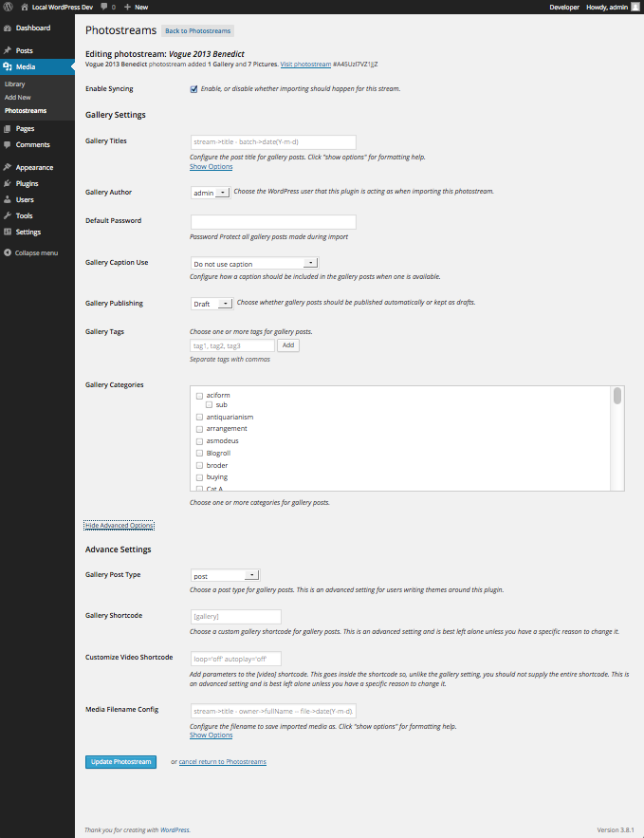
Task: Click the Appearance paintbrush icon in sidebar
Action: click(8, 167)
